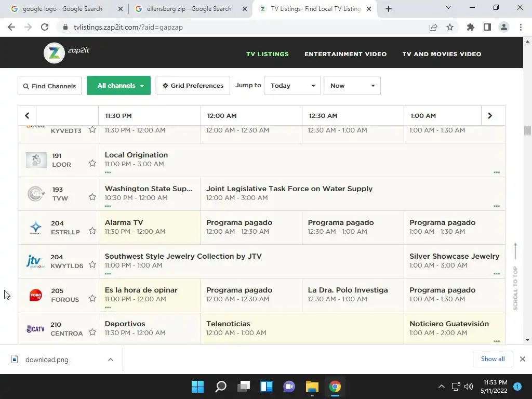Screen dimensions: 532x399
Task: Open the Foro TV channel logo
Action: tap(36, 295)
